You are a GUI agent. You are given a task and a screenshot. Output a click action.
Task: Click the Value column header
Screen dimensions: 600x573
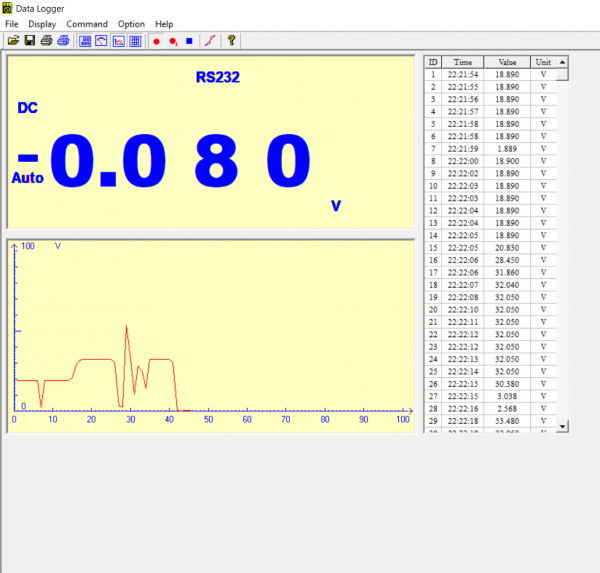pyautogui.click(x=507, y=62)
